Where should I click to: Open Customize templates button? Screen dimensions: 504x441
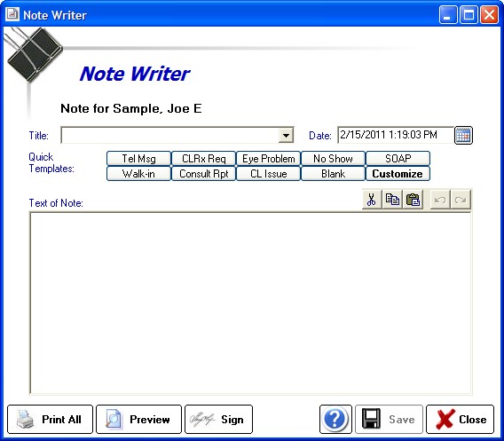(x=398, y=174)
